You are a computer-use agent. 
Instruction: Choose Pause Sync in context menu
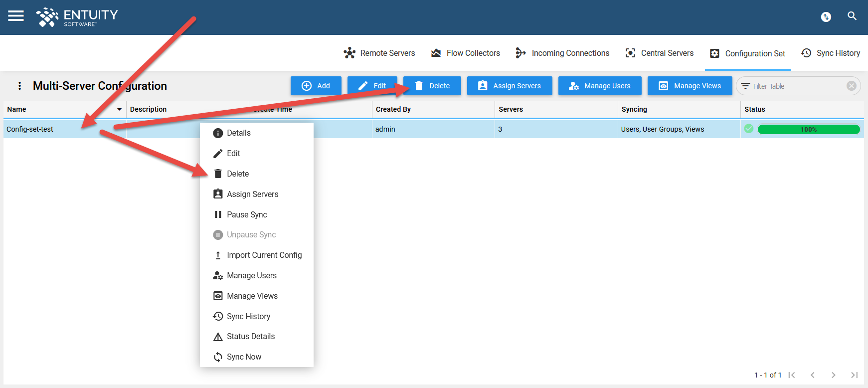point(257,214)
